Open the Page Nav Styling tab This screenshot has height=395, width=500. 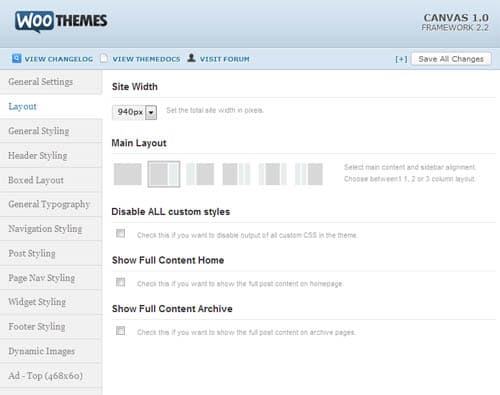51,278
